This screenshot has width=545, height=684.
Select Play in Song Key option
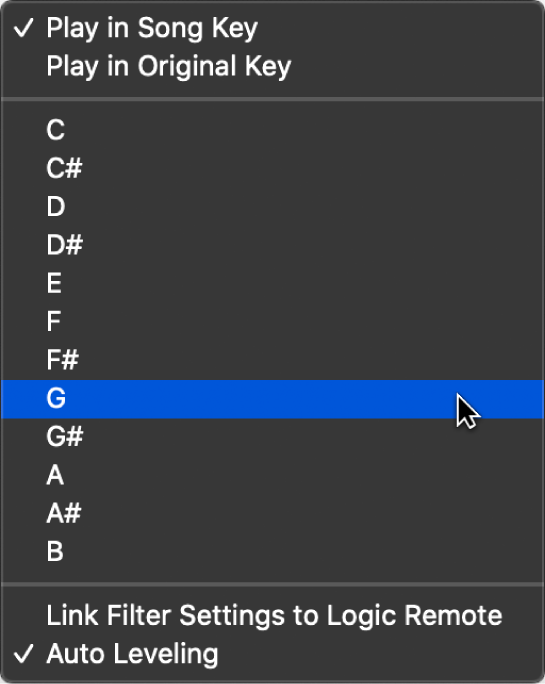point(272,28)
